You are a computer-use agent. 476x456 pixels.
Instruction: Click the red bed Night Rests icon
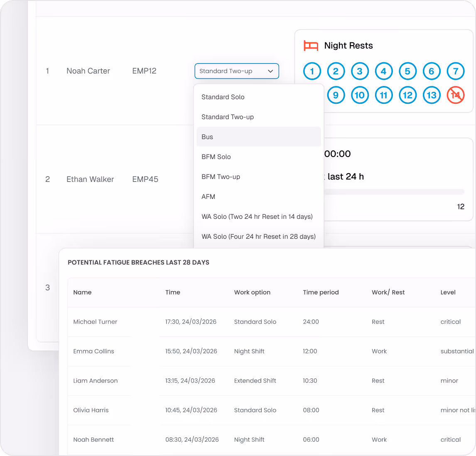(311, 46)
